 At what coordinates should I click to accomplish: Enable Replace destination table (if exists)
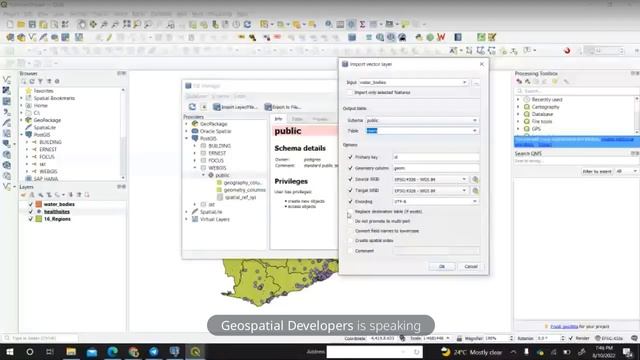(350, 212)
